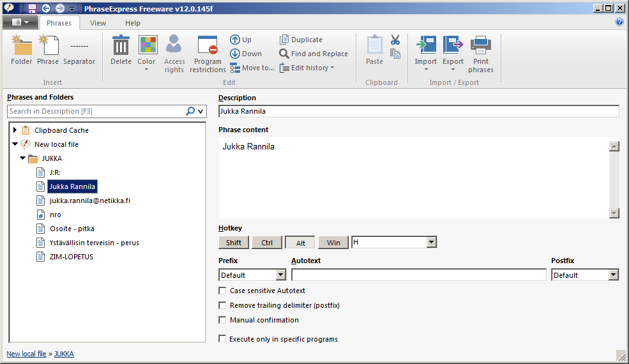
Task: Switch to the View tab
Action: (98, 23)
